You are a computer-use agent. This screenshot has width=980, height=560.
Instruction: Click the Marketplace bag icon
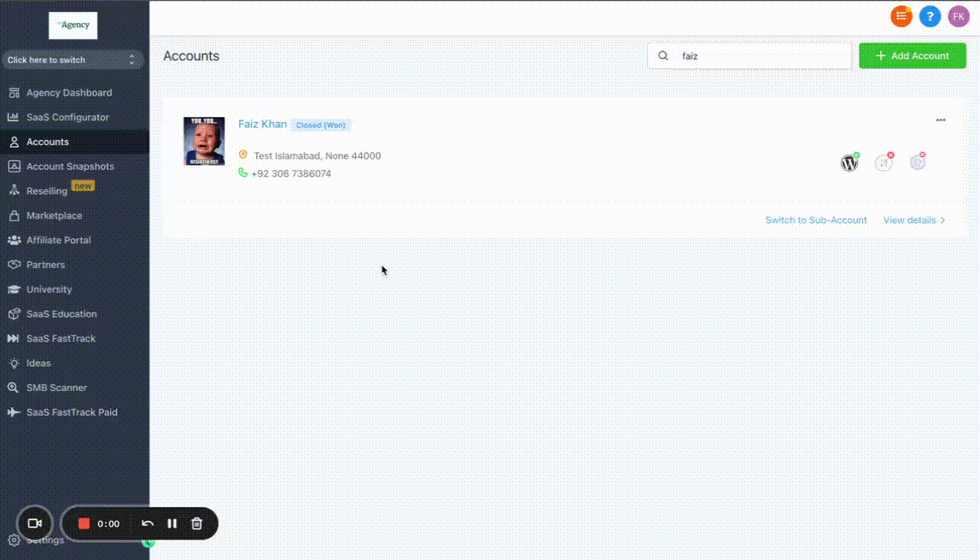[14, 216]
